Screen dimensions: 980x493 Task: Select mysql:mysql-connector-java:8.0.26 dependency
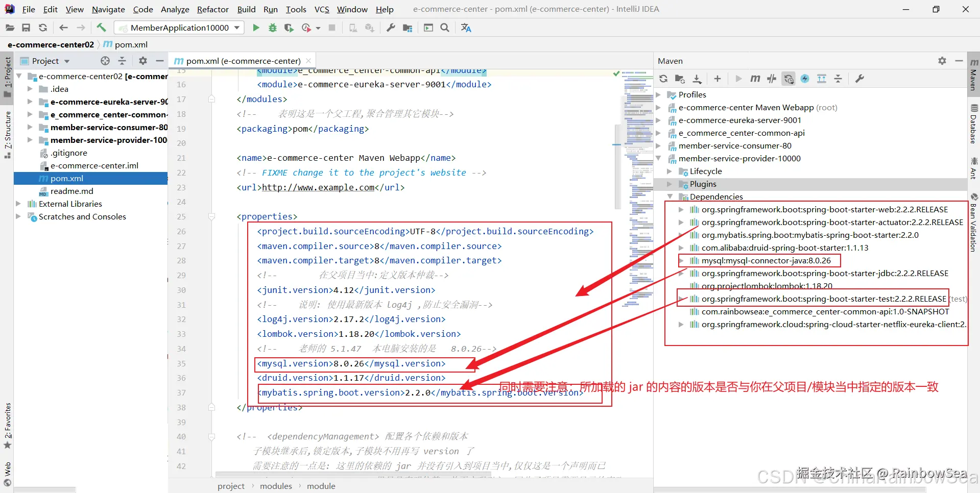coord(766,261)
